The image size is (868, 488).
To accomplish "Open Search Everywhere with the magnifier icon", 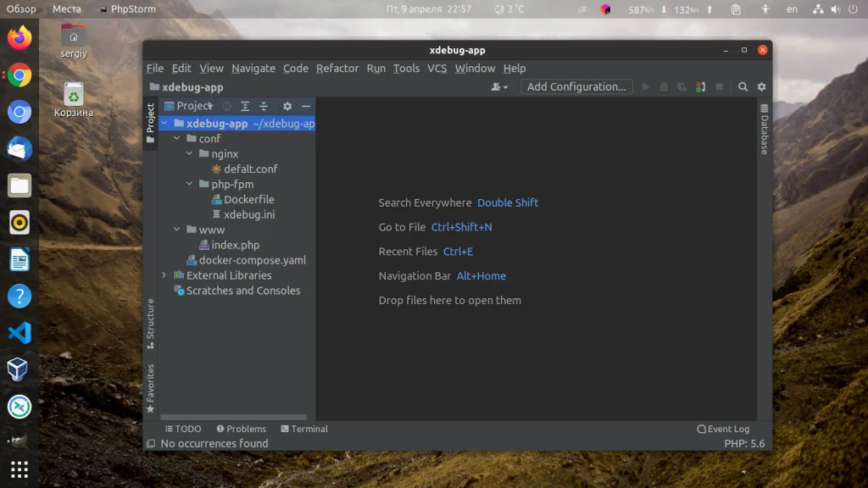I will tap(743, 86).
